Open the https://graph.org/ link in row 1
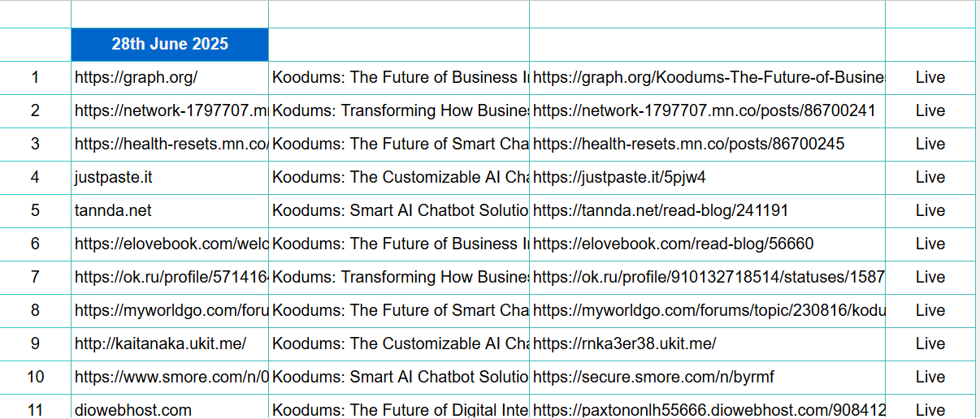This screenshot has height=419, width=980. [x=137, y=78]
